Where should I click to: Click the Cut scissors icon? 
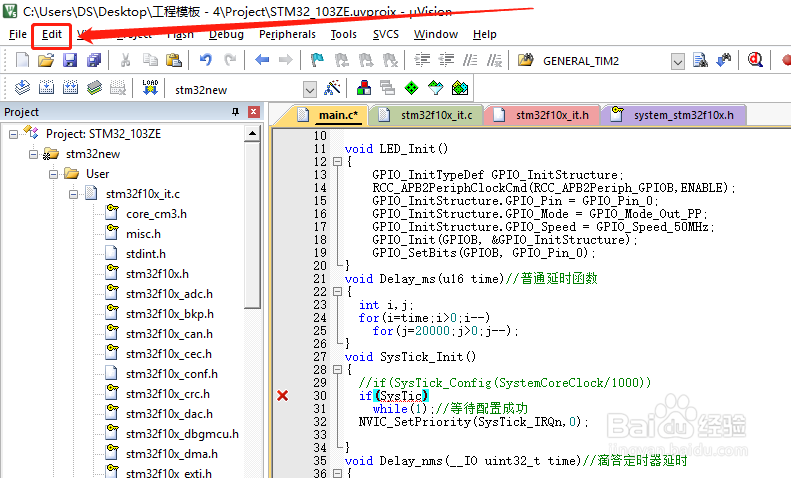pyautogui.click(x=125, y=60)
